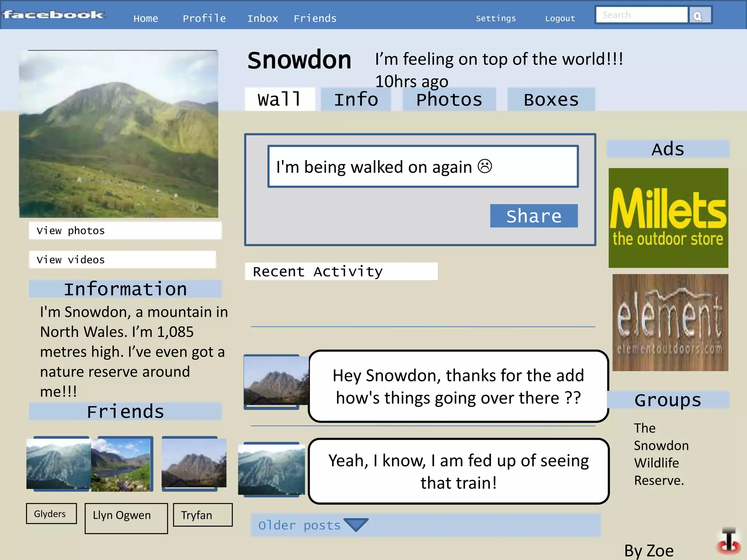
Task: Open the Friends menu item in navbar
Action: click(315, 18)
